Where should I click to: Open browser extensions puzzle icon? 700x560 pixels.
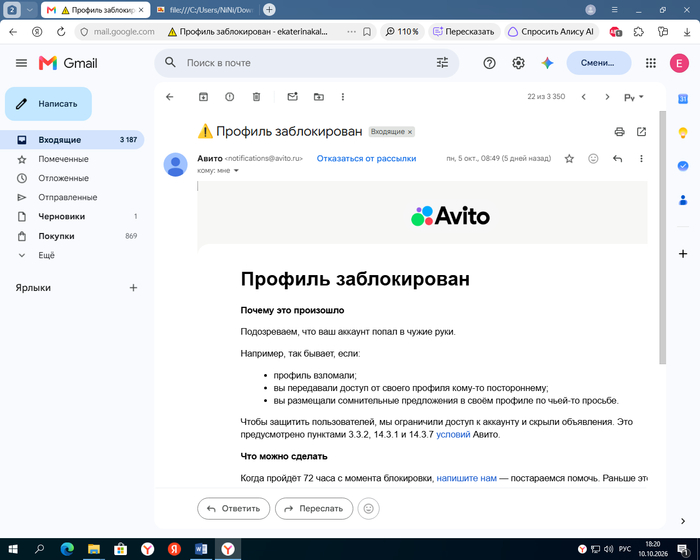click(639, 32)
